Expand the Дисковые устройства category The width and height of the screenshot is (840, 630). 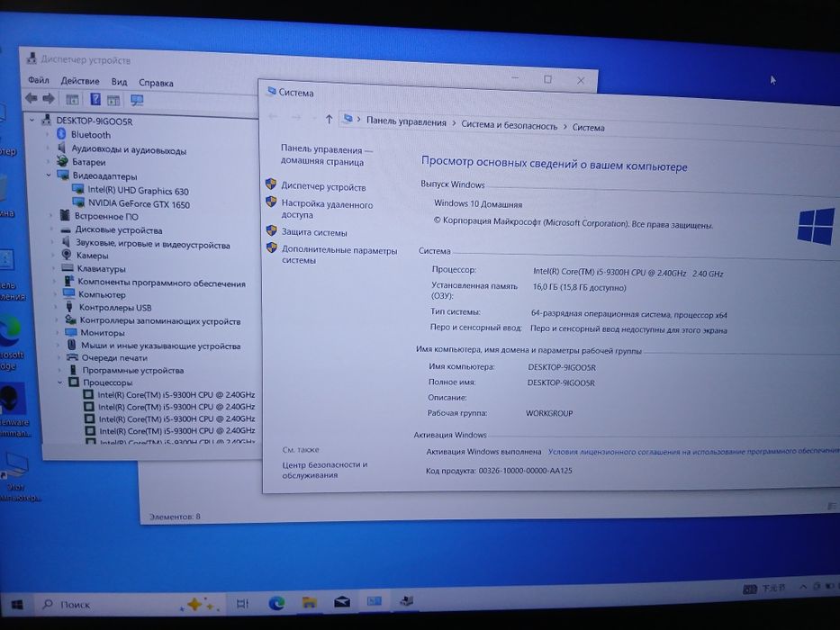coord(52,229)
